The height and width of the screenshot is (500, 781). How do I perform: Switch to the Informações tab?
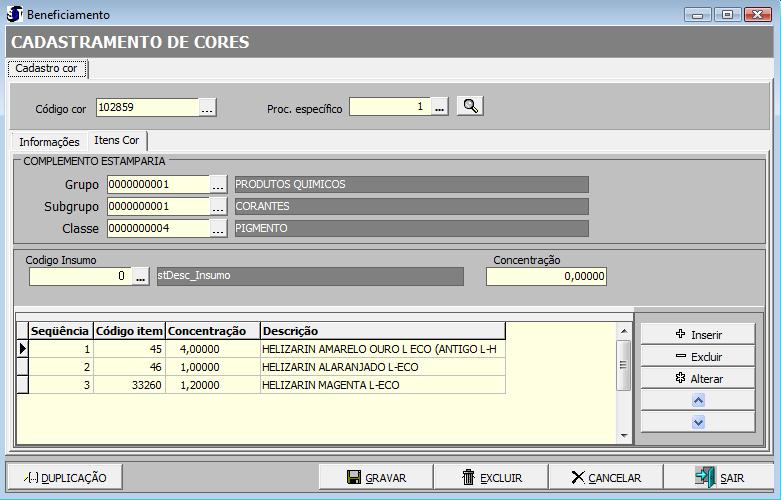[x=49, y=142]
